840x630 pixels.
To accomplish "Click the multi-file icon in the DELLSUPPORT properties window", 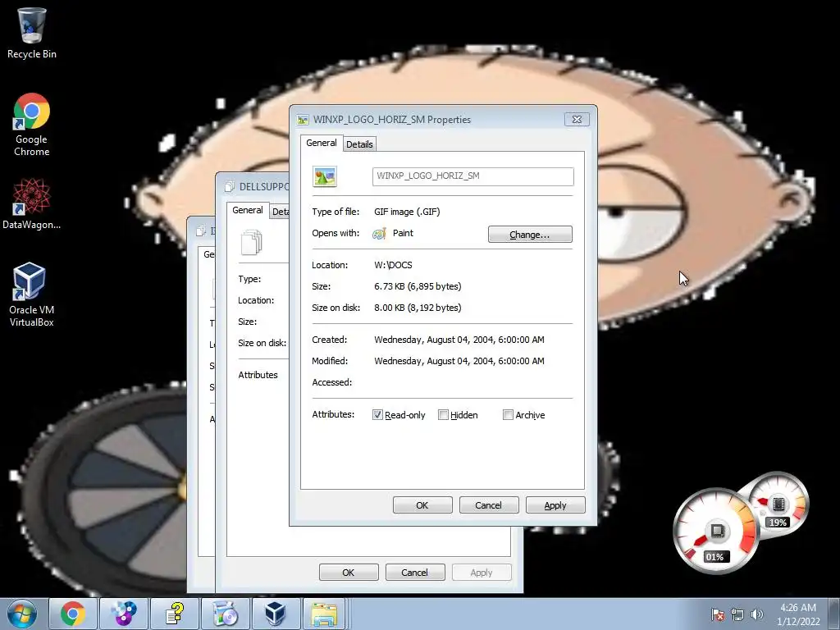I will [251, 242].
